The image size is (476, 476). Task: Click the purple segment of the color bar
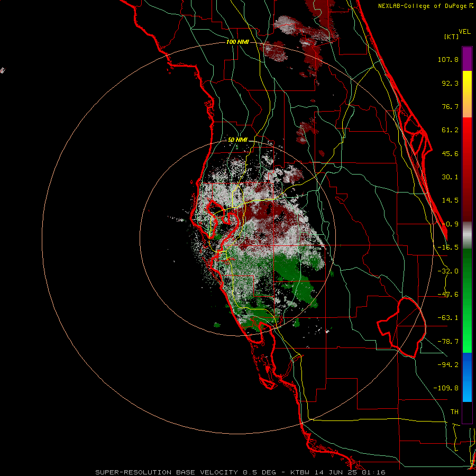467,59
